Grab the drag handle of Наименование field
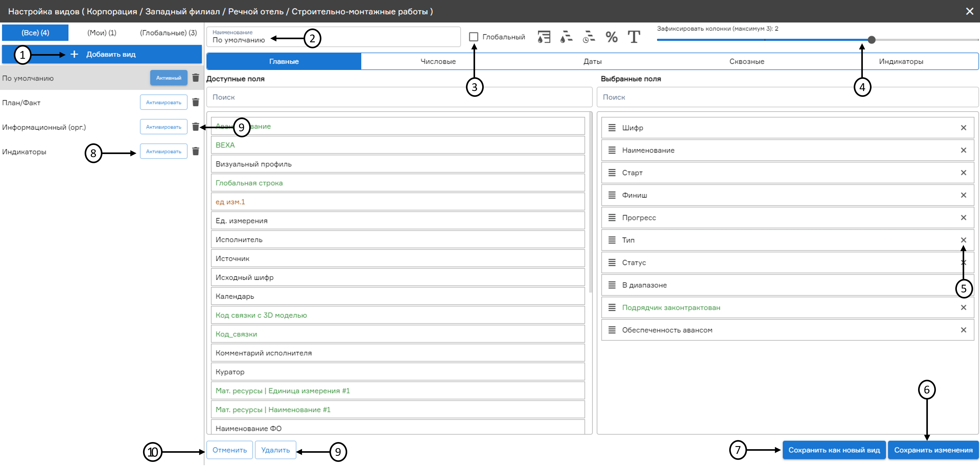980x469 pixels. tap(612, 150)
